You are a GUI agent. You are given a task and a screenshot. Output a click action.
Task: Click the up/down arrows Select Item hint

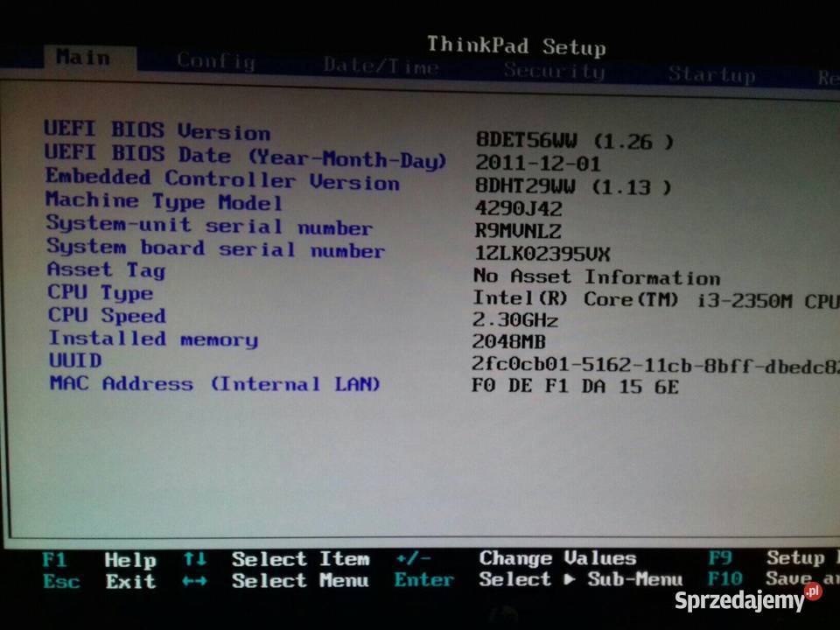[x=276, y=559]
